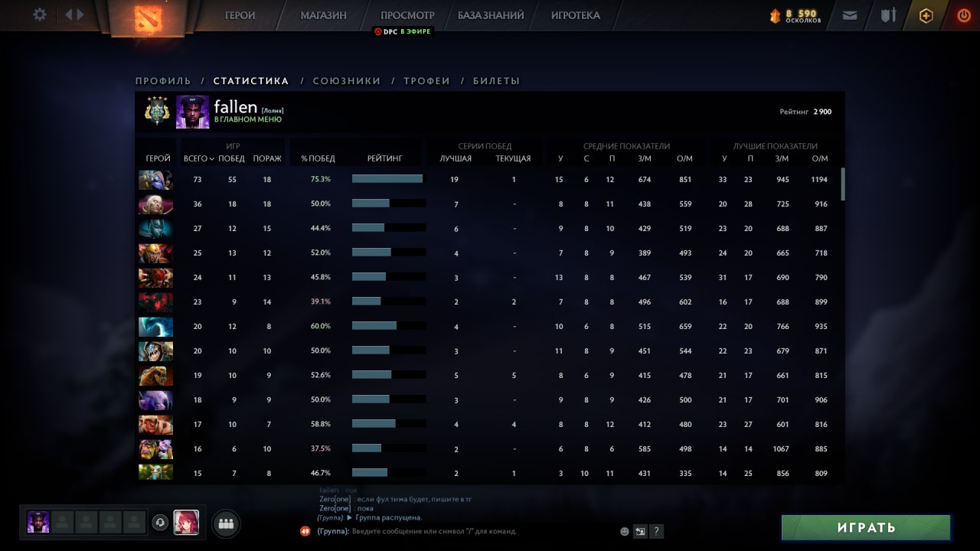
Task: Open the settings gear menu
Action: 40,15
